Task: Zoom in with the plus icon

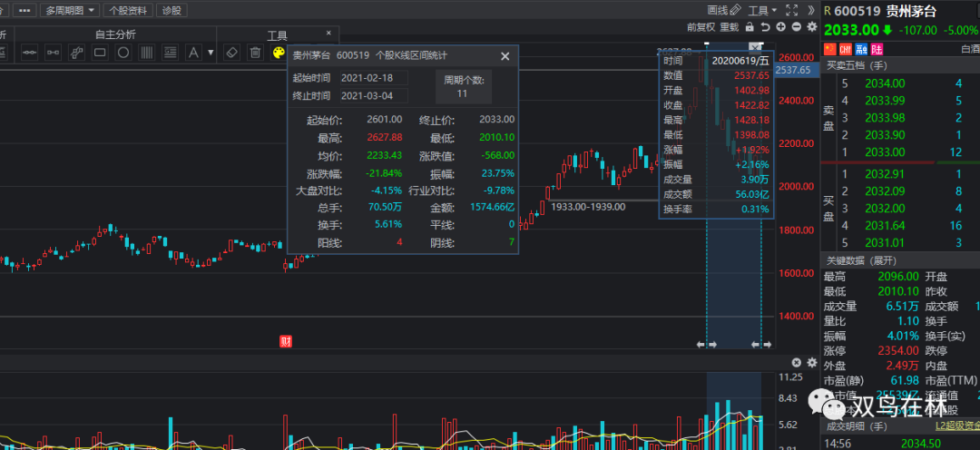Action: pos(781,27)
